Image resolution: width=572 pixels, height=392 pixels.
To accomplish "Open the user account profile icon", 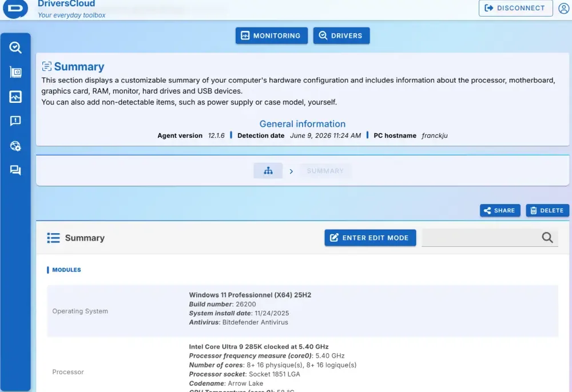I will (x=563, y=8).
